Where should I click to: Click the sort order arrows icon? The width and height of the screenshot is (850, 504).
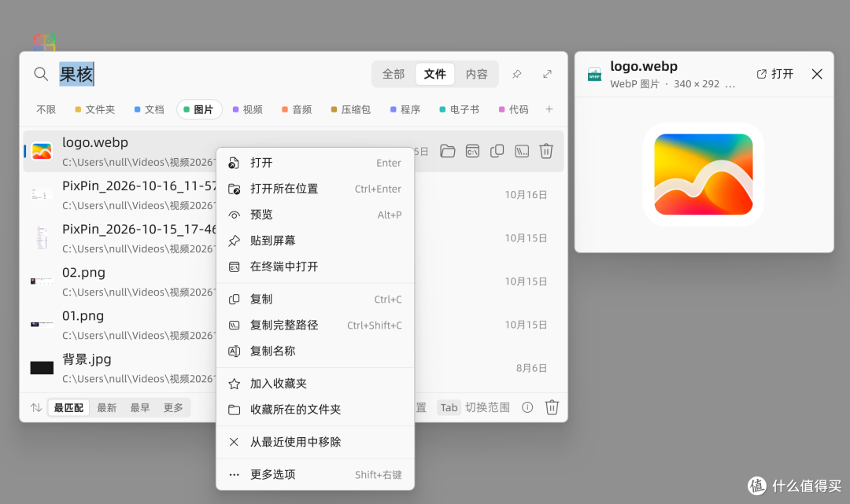point(36,407)
